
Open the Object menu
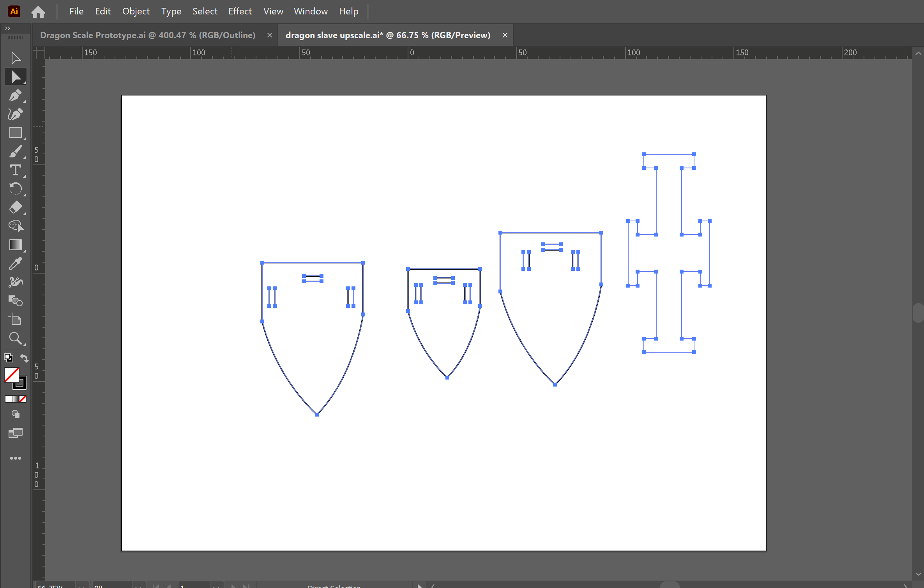pyautogui.click(x=135, y=11)
